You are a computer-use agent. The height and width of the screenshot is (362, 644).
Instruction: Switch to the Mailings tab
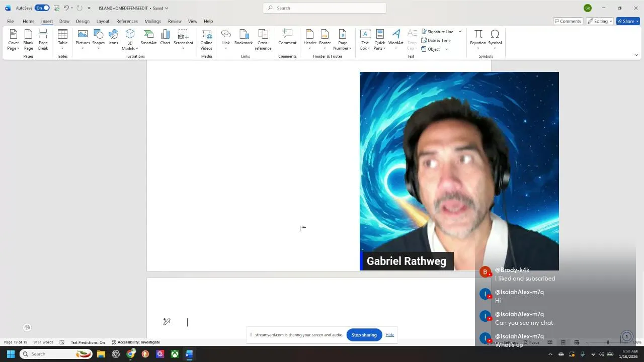coord(152,21)
